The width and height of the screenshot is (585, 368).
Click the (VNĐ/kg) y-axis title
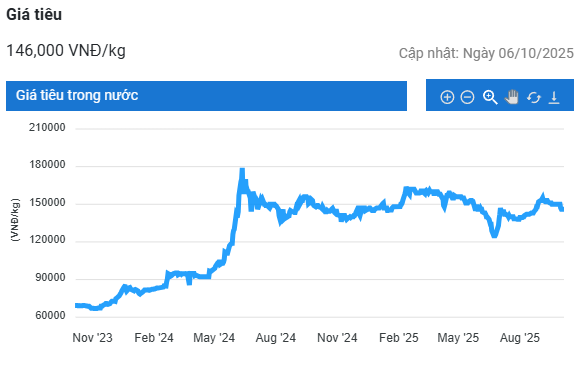(x=15, y=220)
